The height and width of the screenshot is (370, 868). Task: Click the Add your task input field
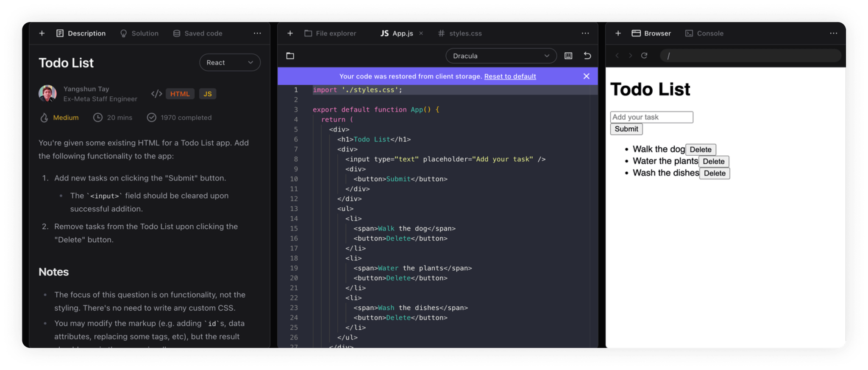[651, 117]
